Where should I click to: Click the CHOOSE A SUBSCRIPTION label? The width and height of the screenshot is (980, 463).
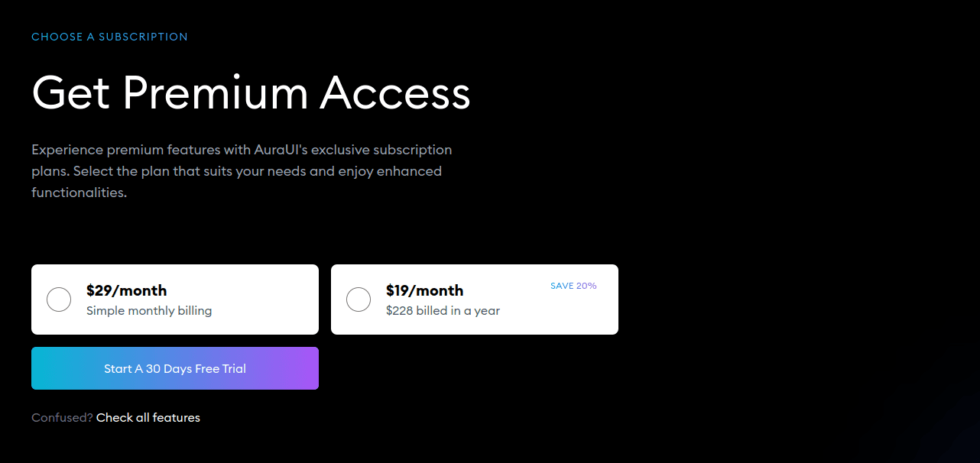tap(109, 37)
